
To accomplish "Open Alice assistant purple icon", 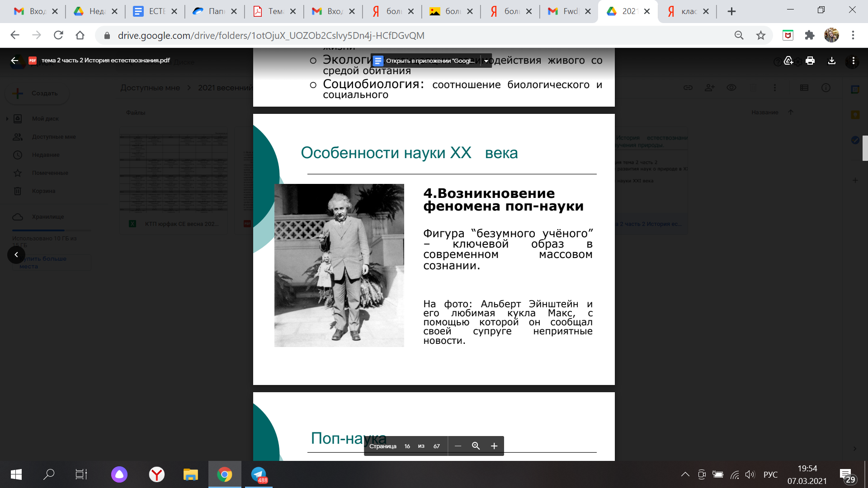I will [119, 474].
